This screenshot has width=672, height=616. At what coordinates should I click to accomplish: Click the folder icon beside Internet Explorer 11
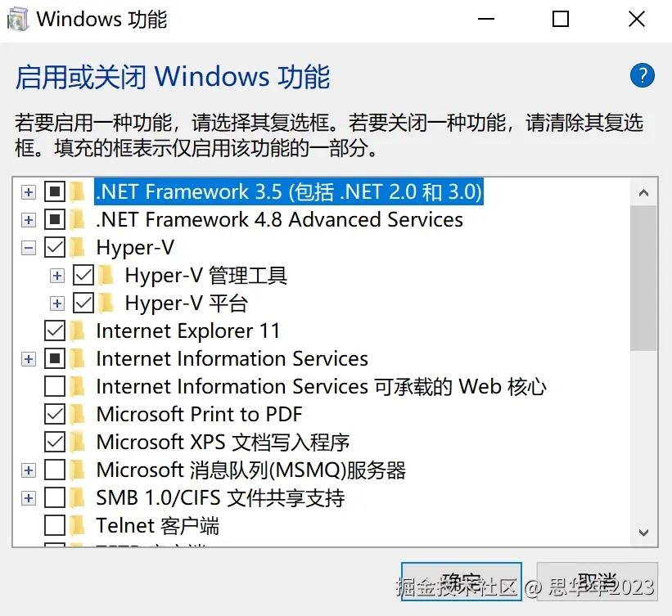(x=78, y=330)
